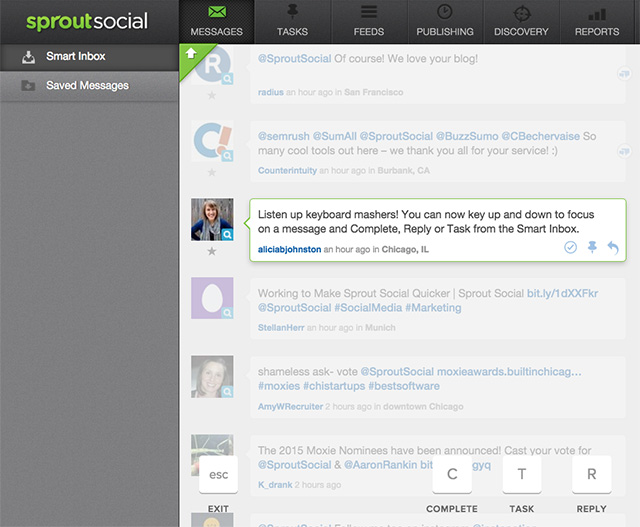Viewport: 640px width, 527px height.
Task: Go to the Publishing tab
Action: (x=445, y=22)
